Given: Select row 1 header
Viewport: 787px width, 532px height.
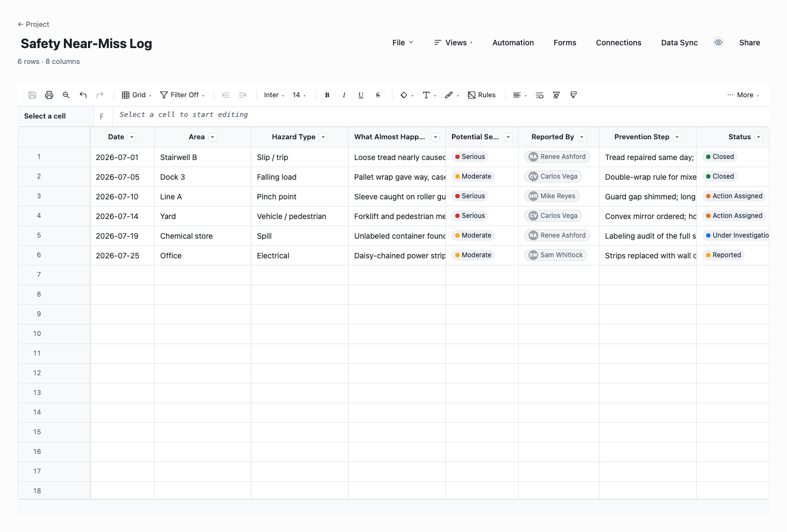Looking at the screenshot, I should 54,157.
